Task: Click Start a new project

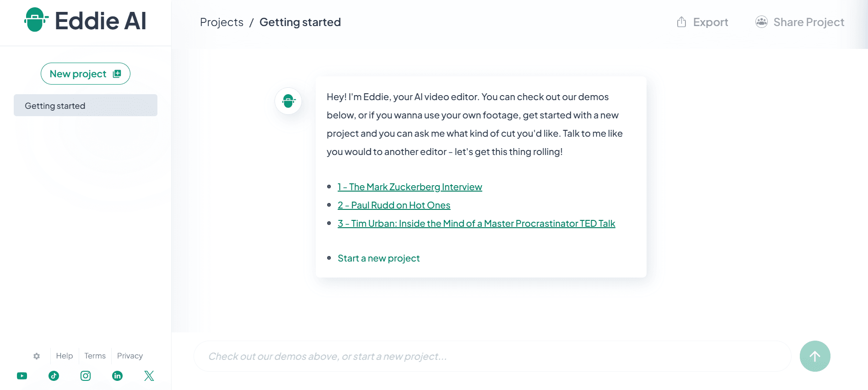Action: (x=378, y=258)
